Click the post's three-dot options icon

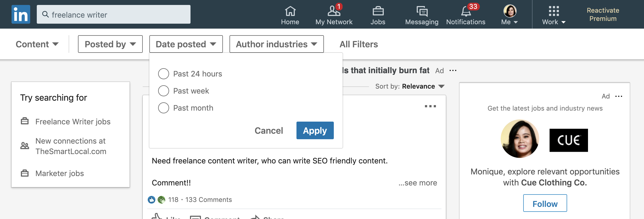point(430,106)
